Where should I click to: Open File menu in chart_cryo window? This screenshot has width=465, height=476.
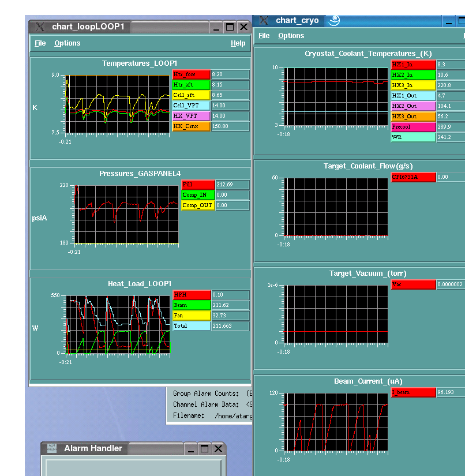(x=264, y=36)
